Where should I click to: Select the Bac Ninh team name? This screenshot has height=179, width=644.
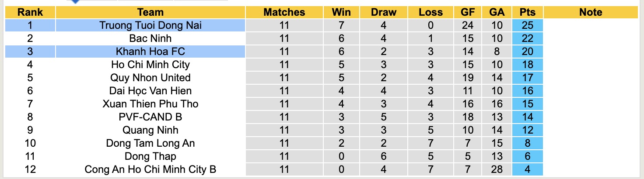(150, 38)
